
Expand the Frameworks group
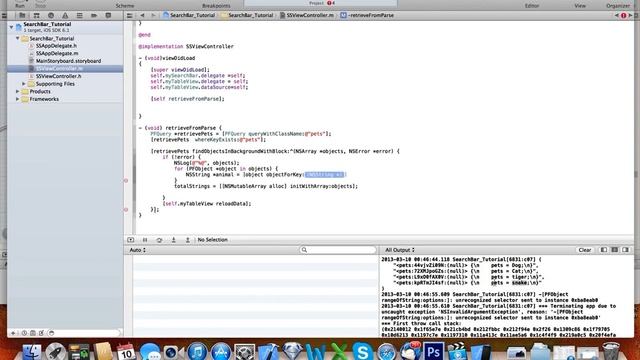[x=18, y=99]
